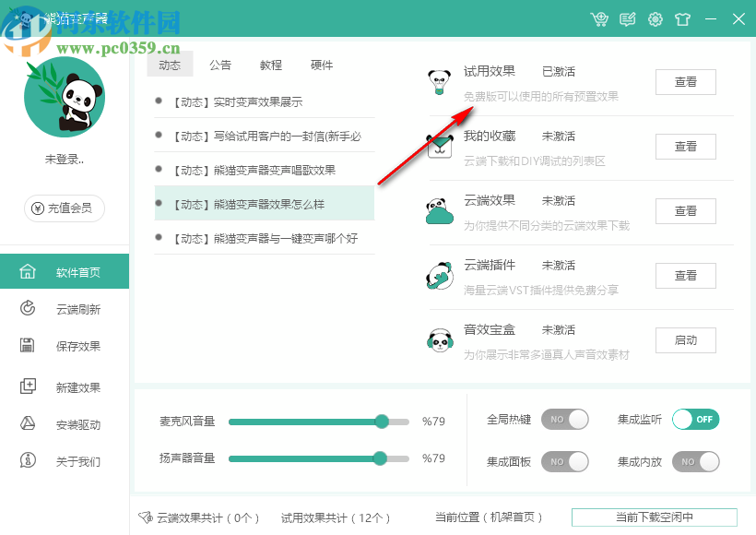Click the 云端插件 panda plugin icon
The width and height of the screenshot is (756, 535).
[x=440, y=276]
